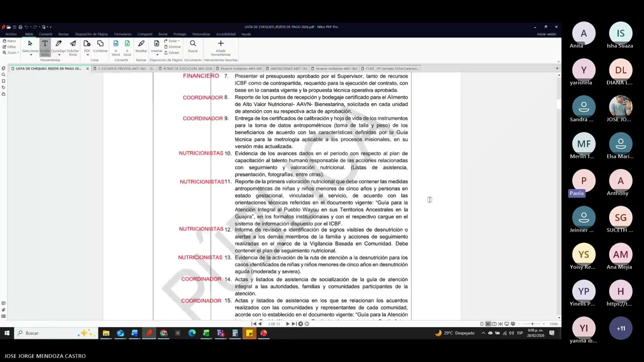Expand the Seleccionar dropdown arrow

(30, 54)
